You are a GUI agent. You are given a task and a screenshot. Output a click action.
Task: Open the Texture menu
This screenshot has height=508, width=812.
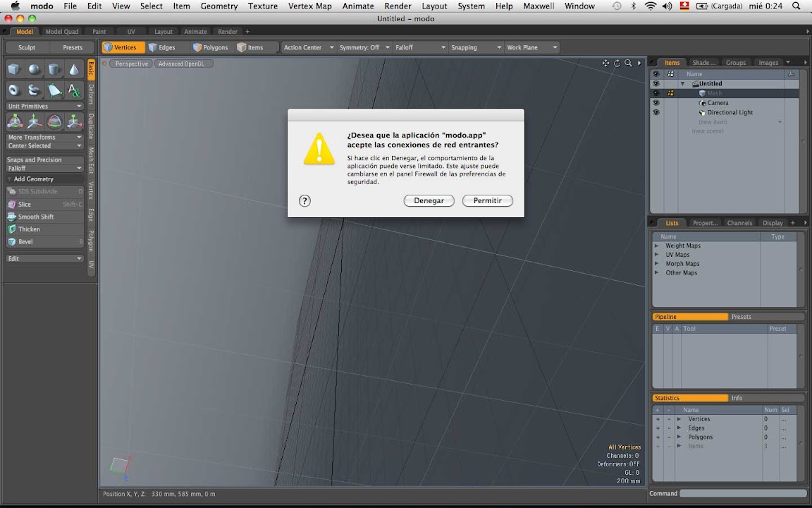(x=262, y=6)
